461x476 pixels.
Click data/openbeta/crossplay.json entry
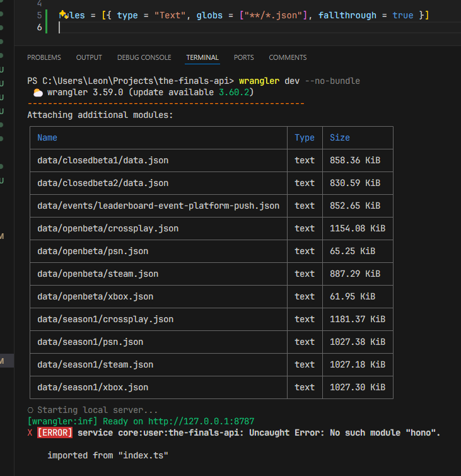[108, 228]
